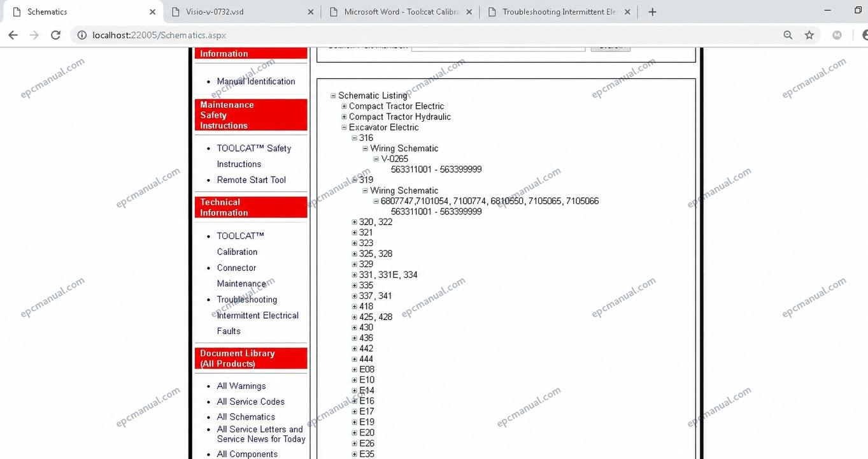868x459 pixels.
Task: Expand the Compact Tractor Electric node
Action: [x=344, y=106]
